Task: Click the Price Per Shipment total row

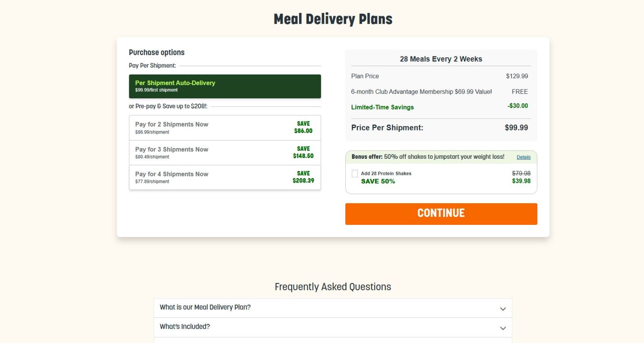Action: click(440, 128)
